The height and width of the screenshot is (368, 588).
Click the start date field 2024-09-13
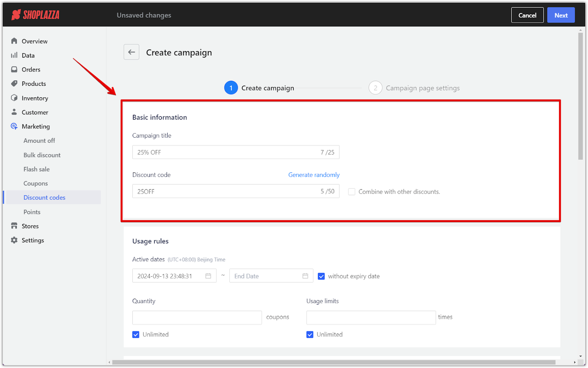174,276
